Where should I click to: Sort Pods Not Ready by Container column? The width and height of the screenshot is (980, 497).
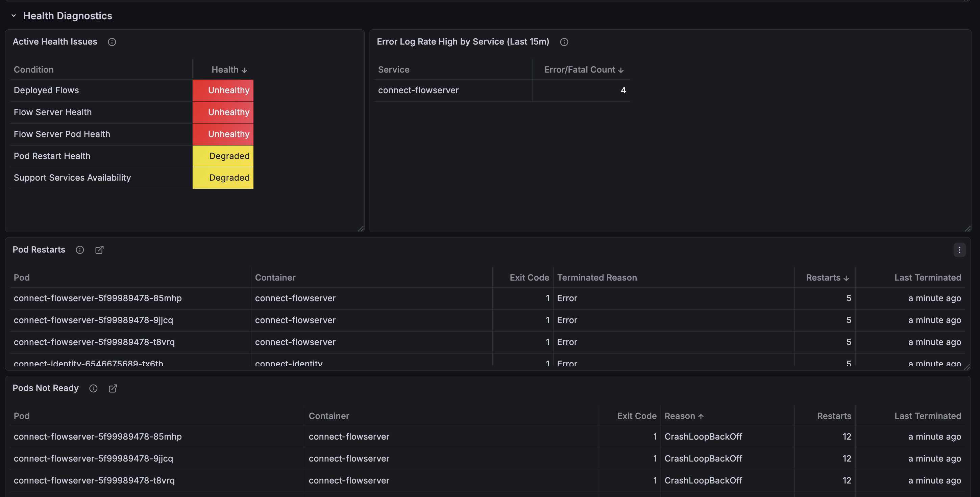pos(329,416)
